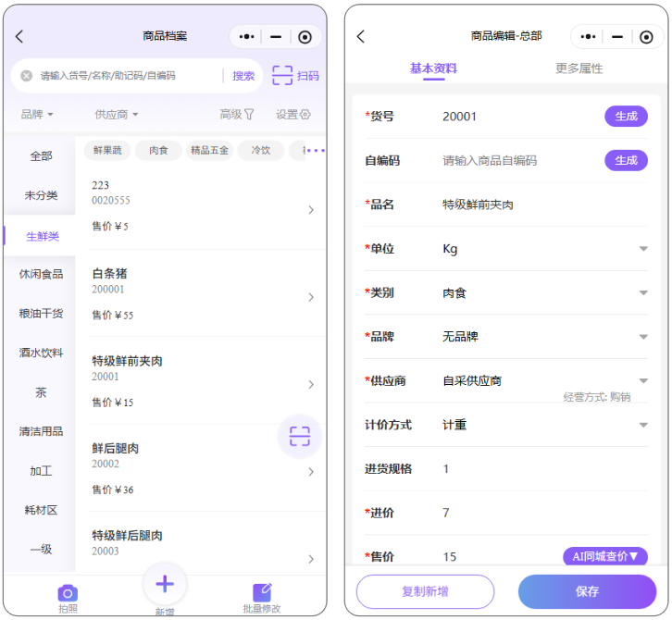Expand the 供应商 filter dropdown
Image resolution: width=672 pixels, height=620 pixels.
(117, 115)
